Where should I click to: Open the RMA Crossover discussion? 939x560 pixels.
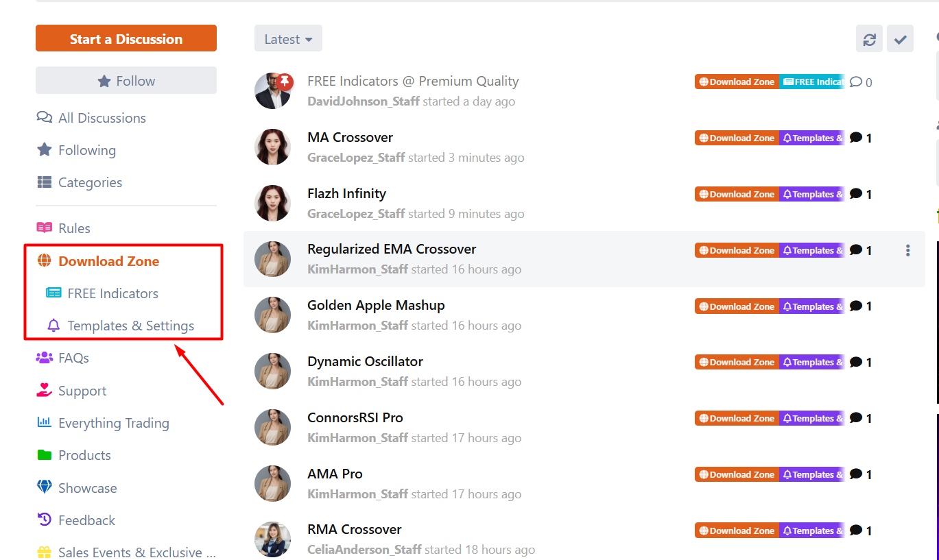click(355, 529)
